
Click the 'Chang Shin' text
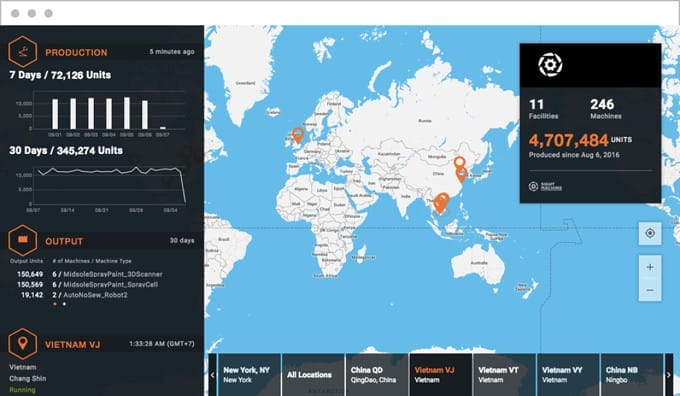(x=28, y=378)
